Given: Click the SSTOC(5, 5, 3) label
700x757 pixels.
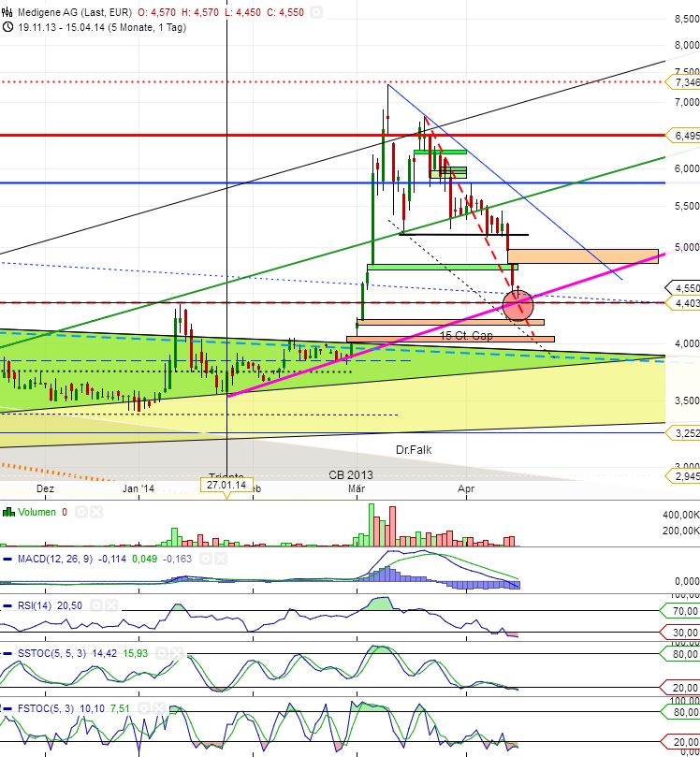Looking at the screenshot, I should [52, 653].
